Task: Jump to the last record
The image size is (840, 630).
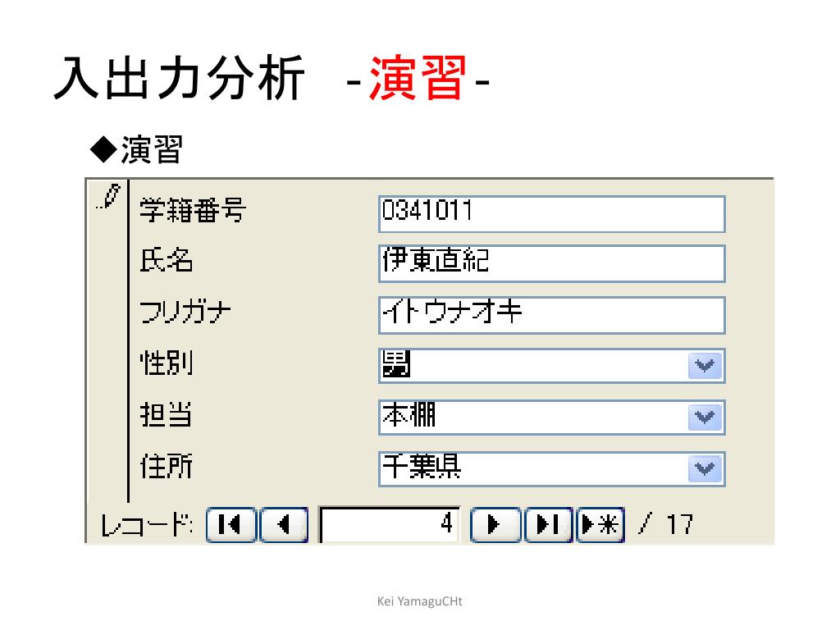Action: [x=549, y=525]
